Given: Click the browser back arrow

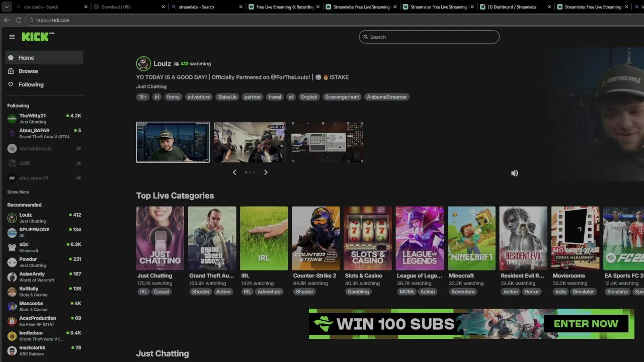Looking at the screenshot, I should tap(7, 20).
